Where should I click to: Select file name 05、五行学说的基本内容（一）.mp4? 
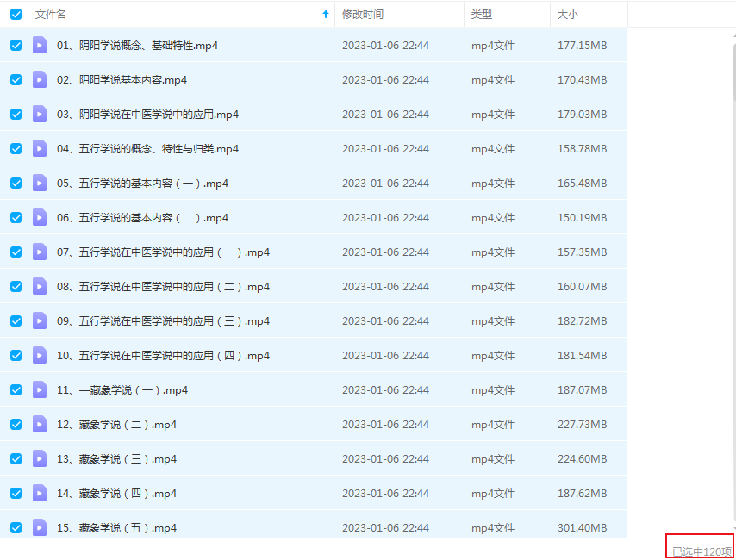[x=143, y=184]
